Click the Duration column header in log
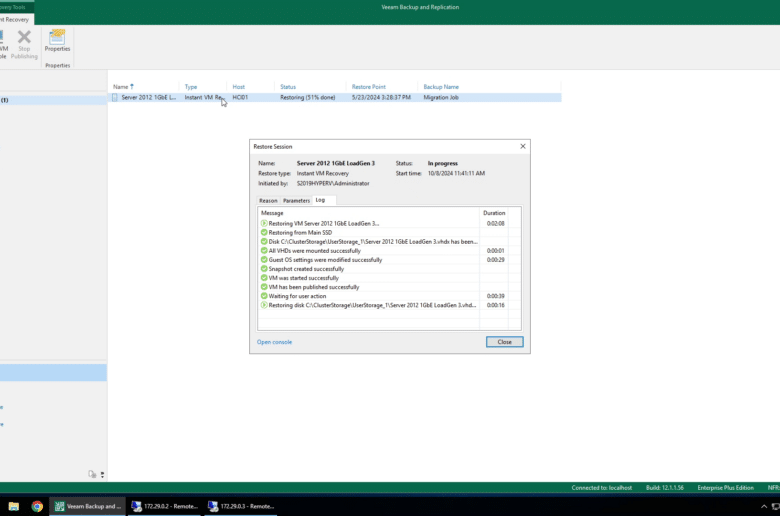This screenshot has height=516, width=780. [494, 213]
